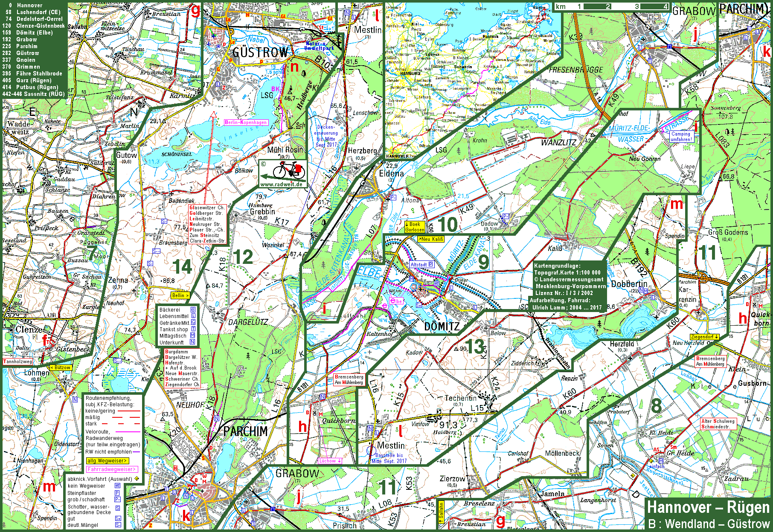Image resolution: width=773 pixels, height=532 pixels.
Task: Click the yellow diamond abknick.Vorfahrt symbol
Action: [x=137, y=479]
